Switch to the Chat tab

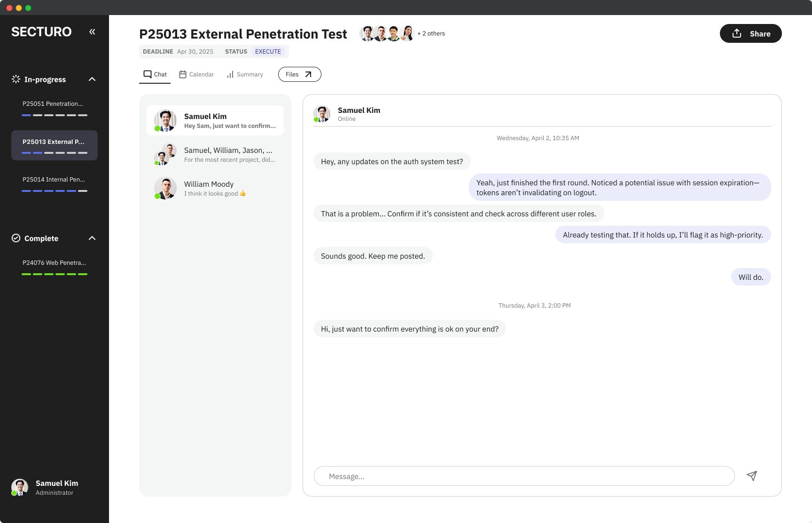tap(155, 74)
